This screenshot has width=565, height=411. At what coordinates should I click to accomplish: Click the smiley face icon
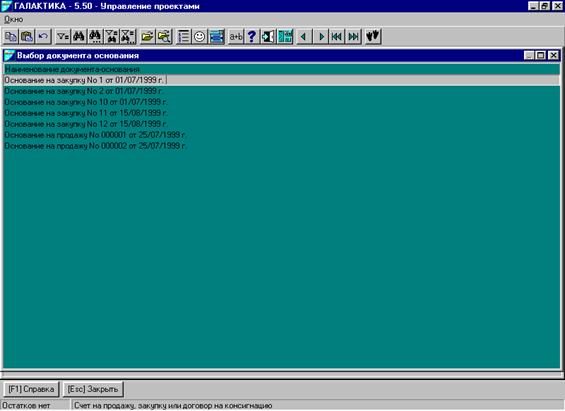tap(200, 36)
